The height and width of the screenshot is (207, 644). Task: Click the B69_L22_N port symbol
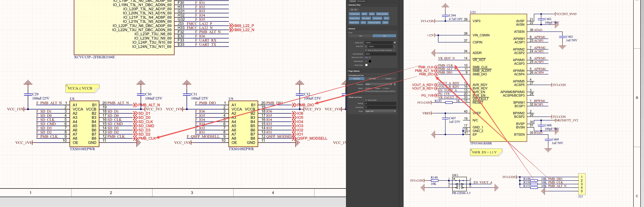(x=242, y=30)
